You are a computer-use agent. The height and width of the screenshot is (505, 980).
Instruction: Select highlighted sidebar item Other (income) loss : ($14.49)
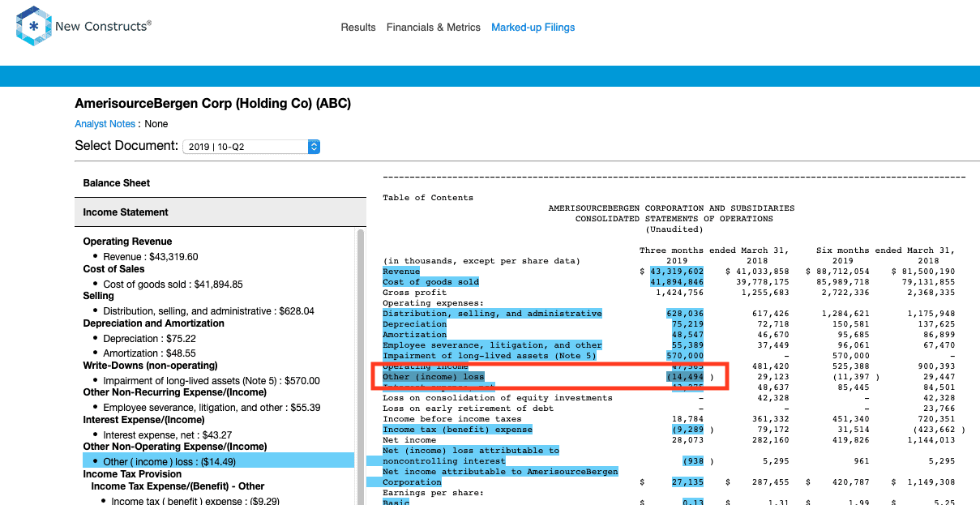tap(218, 461)
